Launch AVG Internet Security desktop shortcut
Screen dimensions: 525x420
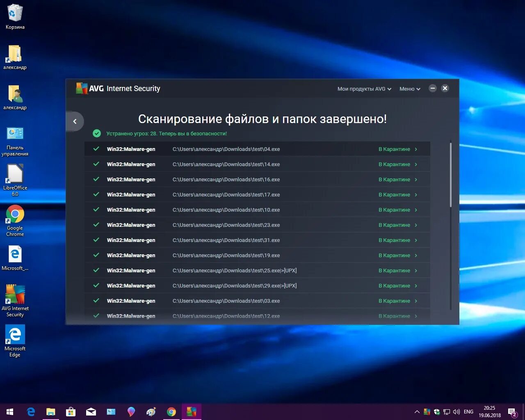tap(15, 301)
